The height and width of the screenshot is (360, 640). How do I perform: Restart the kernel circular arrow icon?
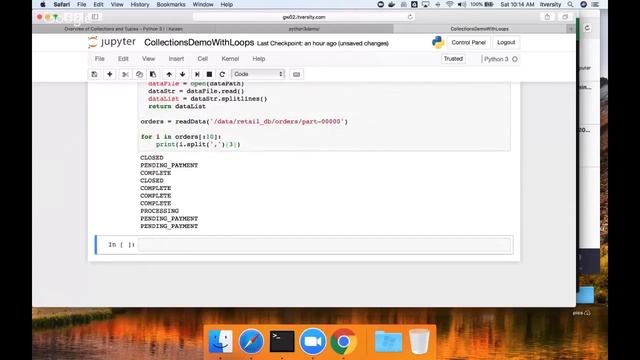tap(222, 74)
